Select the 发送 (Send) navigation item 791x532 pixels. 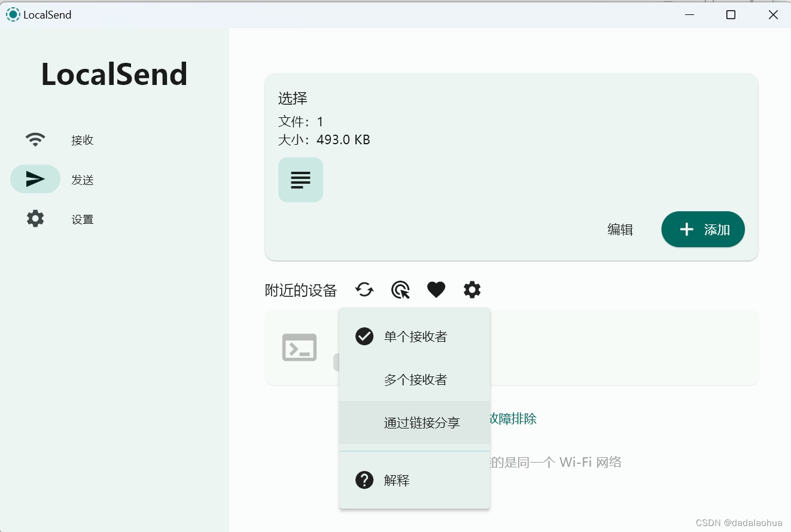[83, 180]
